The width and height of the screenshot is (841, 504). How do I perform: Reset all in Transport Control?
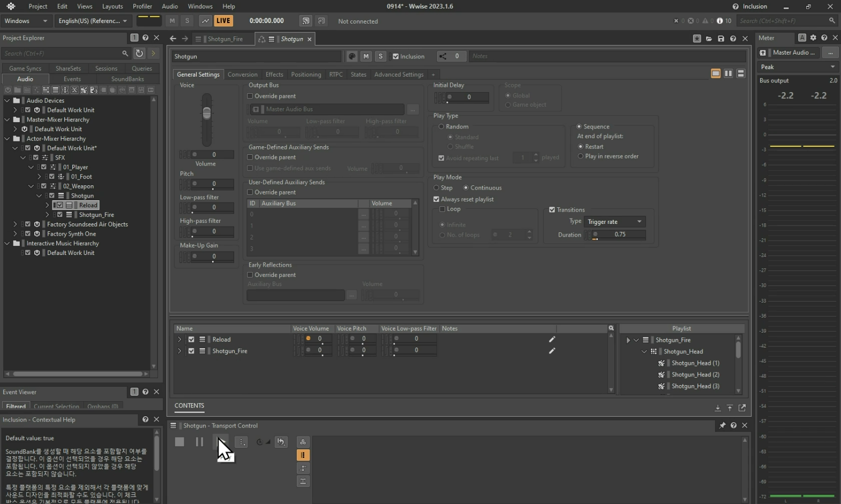click(281, 442)
